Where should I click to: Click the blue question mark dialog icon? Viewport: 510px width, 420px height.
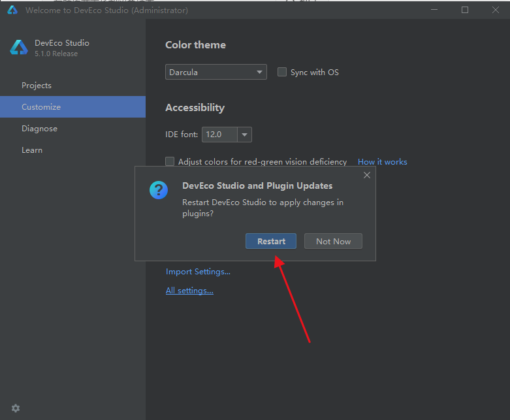(x=159, y=190)
